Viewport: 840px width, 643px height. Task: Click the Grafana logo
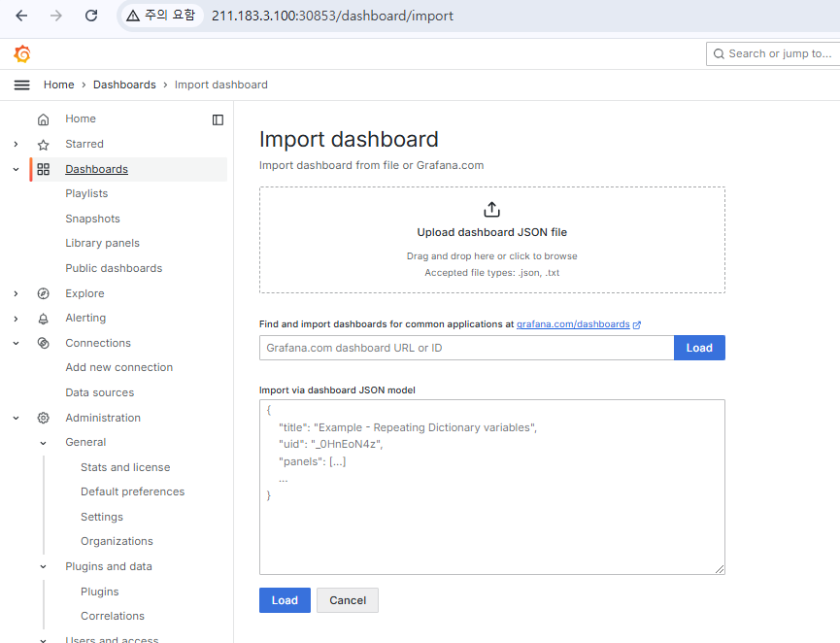[x=22, y=53]
